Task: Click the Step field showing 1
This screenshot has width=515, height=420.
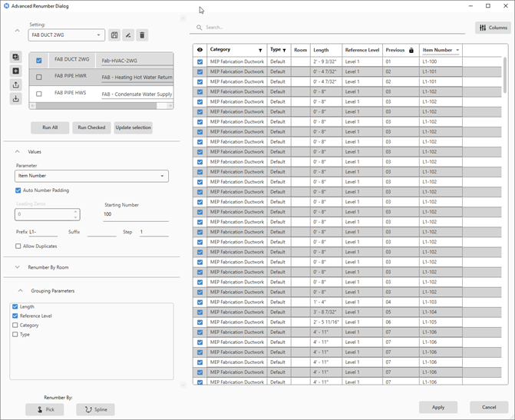Action: (x=154, y=232)
